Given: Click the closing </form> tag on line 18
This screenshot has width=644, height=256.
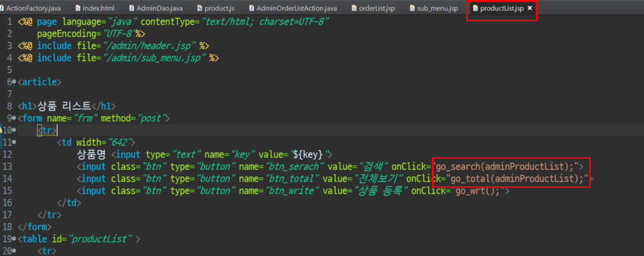Looking at the screenshot, I should (x=35, y=226).
